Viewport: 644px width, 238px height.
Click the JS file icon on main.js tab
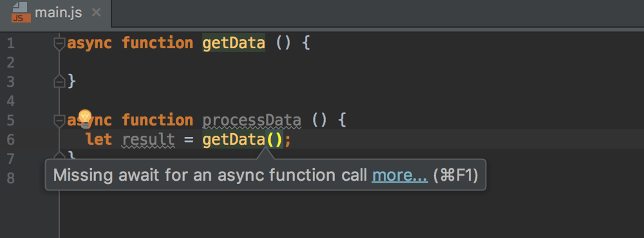click(x=21, y=12)
